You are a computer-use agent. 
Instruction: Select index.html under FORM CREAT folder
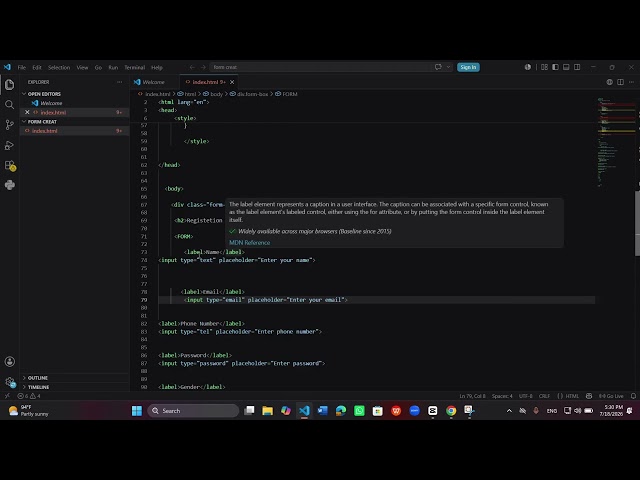[x=45, y=131]
